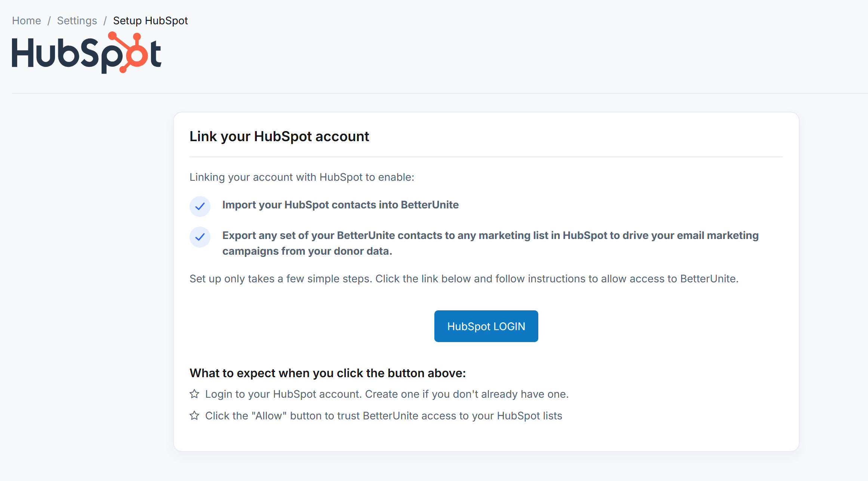Click the HubSpot logo image
868x481 pixels.
click(87, 53)
